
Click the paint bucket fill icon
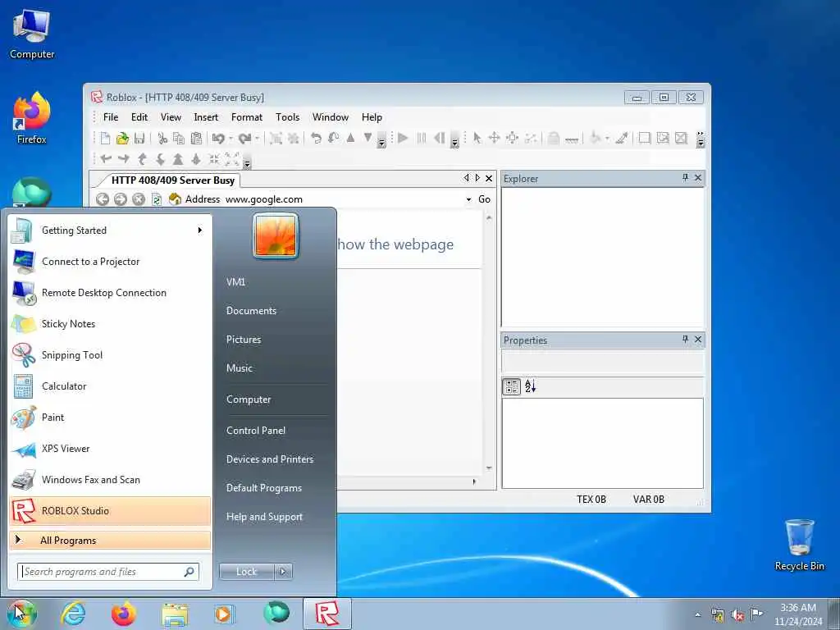pyautogui.click(x=595, y=138)
